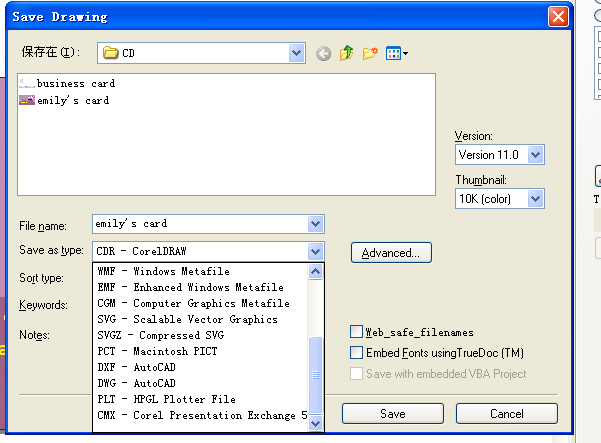Enable Embed Fonts using TrueDoc checkbox

point(356,353)
